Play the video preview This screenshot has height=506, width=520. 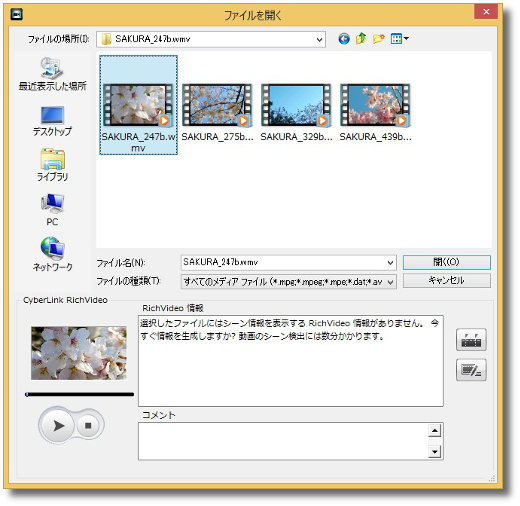click(x=58, y=426)
